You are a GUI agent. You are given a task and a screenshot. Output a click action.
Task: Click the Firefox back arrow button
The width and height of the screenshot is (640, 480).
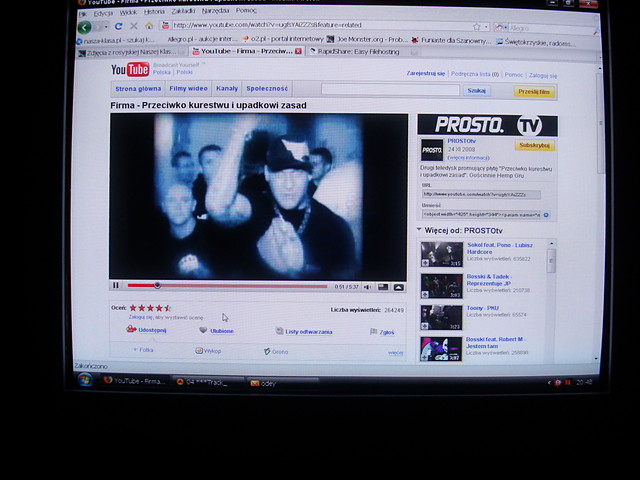(x=84, y=27)
